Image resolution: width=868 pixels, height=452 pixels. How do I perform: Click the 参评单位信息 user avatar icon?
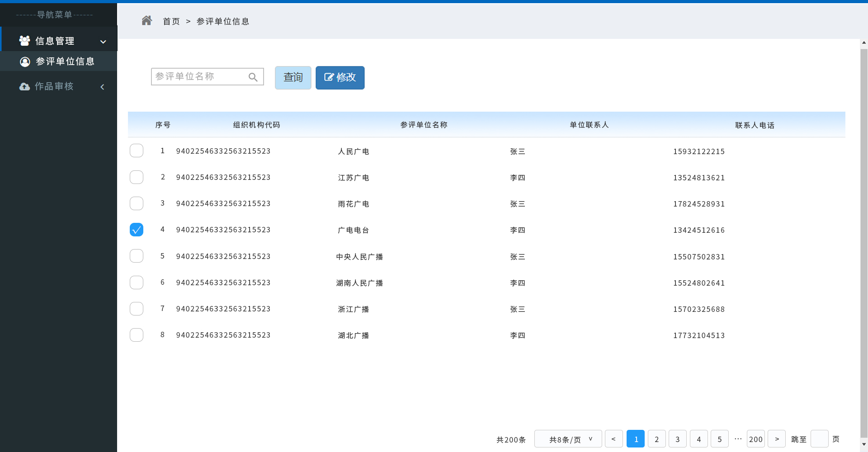25,62
